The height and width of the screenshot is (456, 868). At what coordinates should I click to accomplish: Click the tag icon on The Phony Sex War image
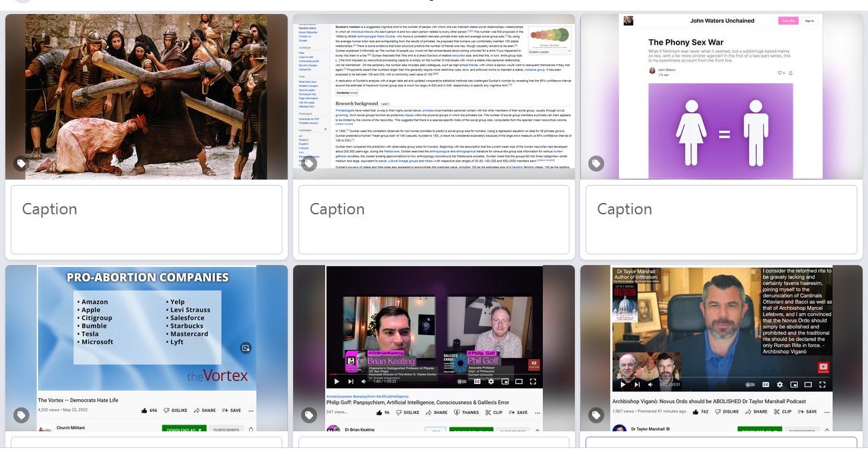pyautogui.click(x=596, y=163)
